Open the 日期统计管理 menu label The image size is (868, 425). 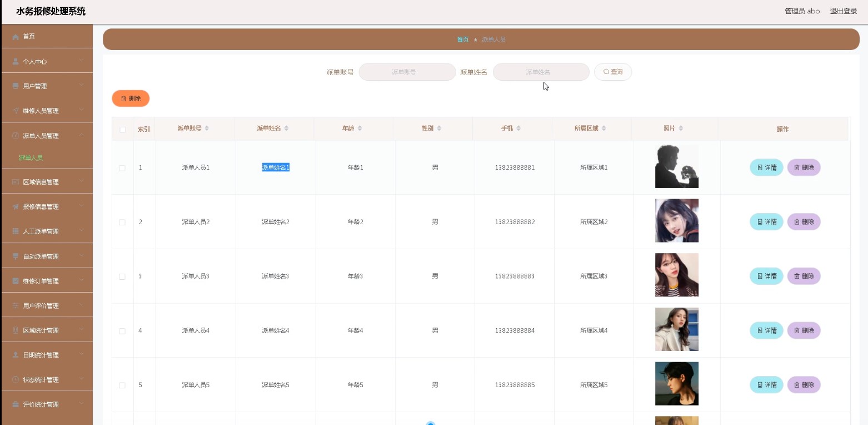click(x=41, y=355)
